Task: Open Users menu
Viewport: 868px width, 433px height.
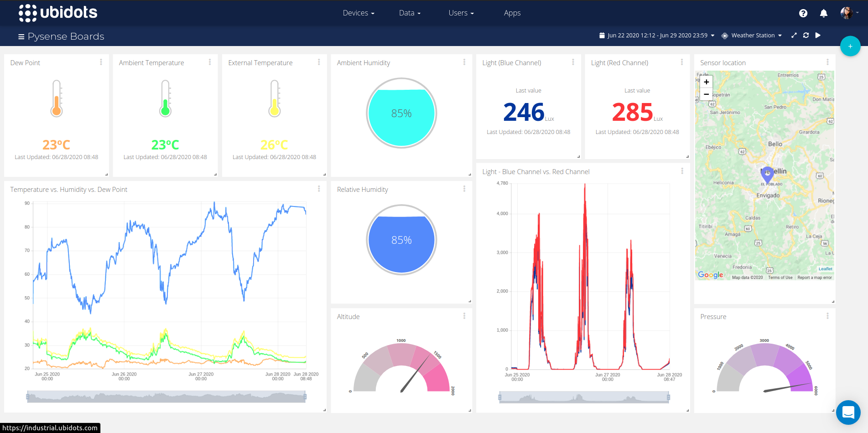Action: [x=461, y=13]
